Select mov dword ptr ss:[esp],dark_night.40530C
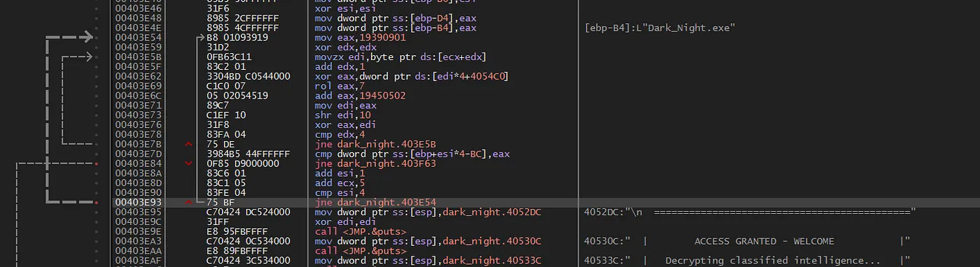 tap(428, 240)
